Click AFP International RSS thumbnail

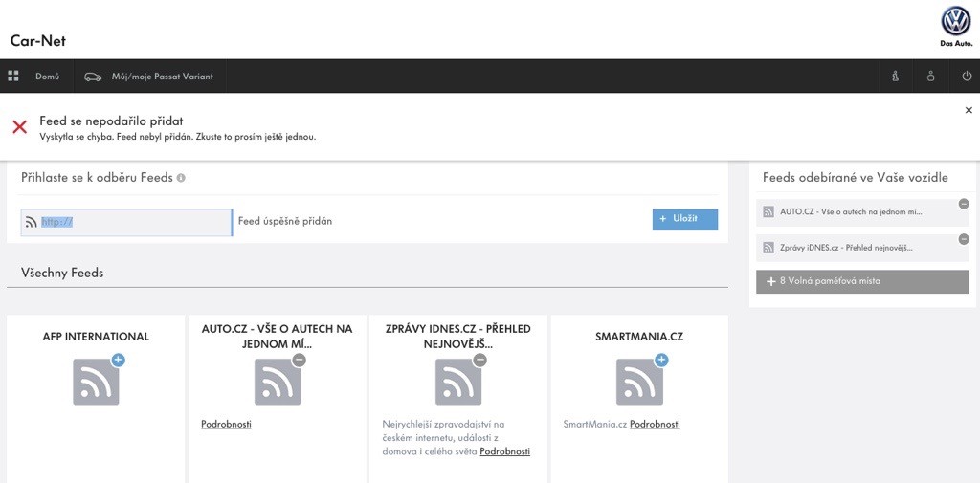click(x=96, y=382)
